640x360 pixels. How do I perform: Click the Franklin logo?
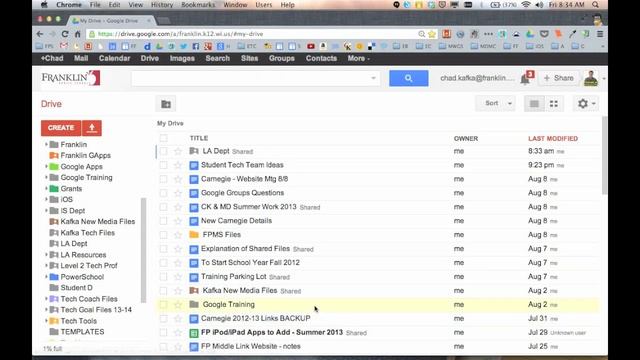(71, 78)
